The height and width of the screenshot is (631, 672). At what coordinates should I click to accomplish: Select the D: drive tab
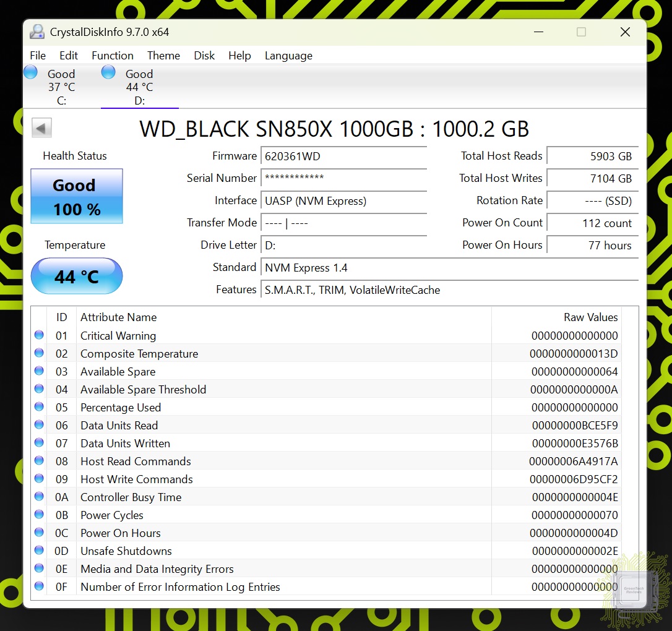(140, 87)
